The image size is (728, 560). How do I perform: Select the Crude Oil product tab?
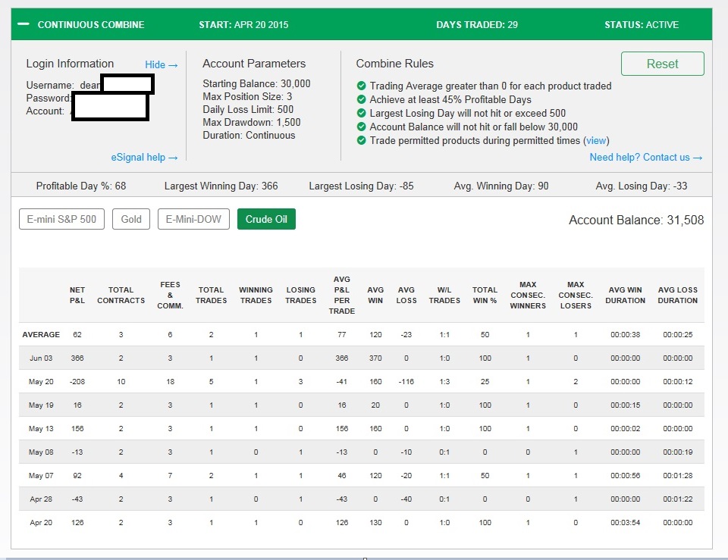click(266, 220)
